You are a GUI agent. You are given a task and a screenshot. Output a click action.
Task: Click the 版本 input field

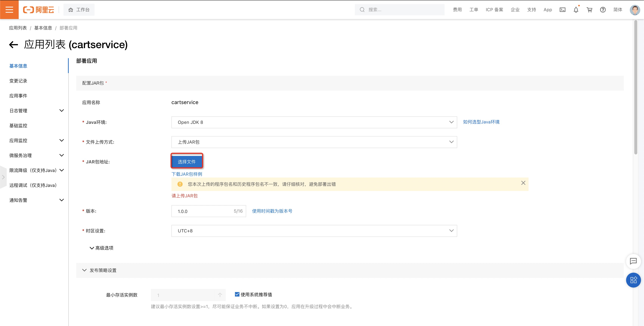point(208,211)
